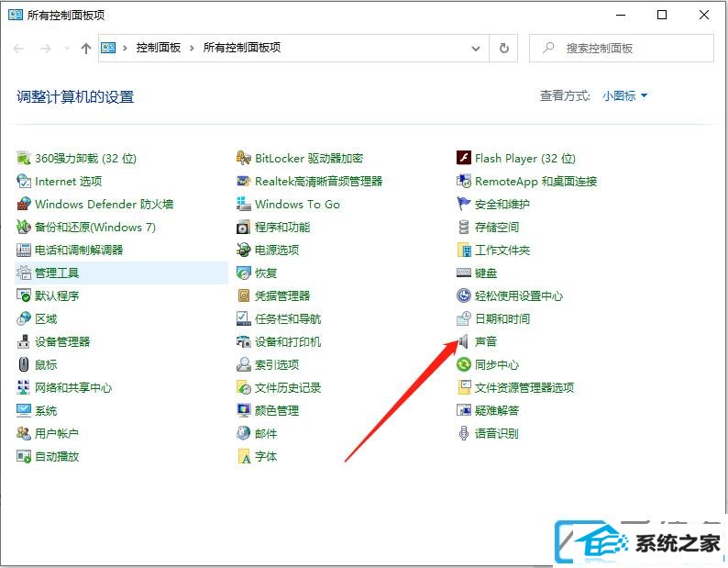Open the 轻松使用设置中心 link
728x568 pixels.
519,296
